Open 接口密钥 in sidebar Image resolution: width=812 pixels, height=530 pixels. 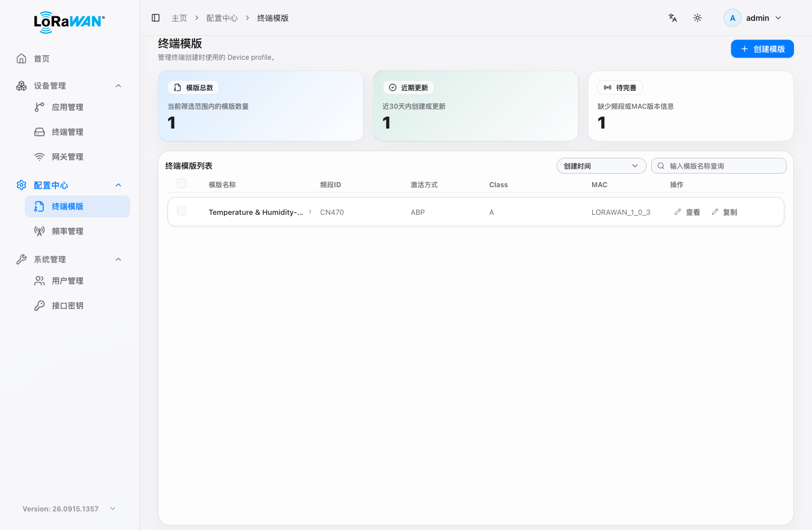tap(78, 306)
